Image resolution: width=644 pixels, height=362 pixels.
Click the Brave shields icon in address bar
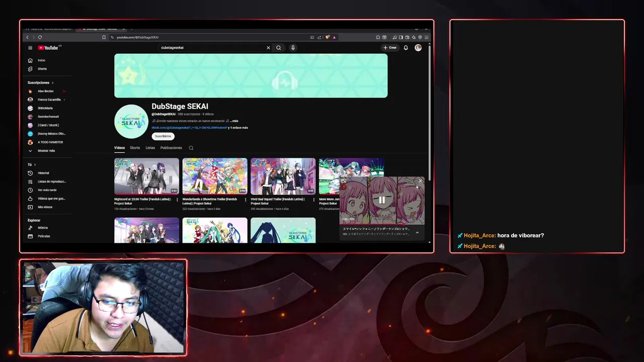pyautogui.click(x=328, y=37)
